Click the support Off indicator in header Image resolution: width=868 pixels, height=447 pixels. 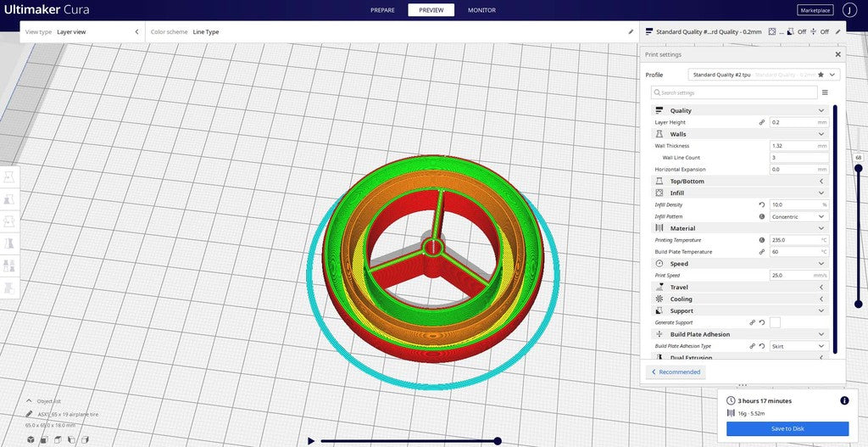tap(796, 32)
